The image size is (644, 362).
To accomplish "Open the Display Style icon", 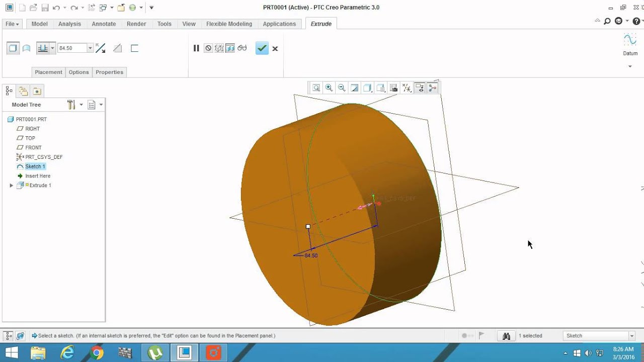I will coord(368,88).
